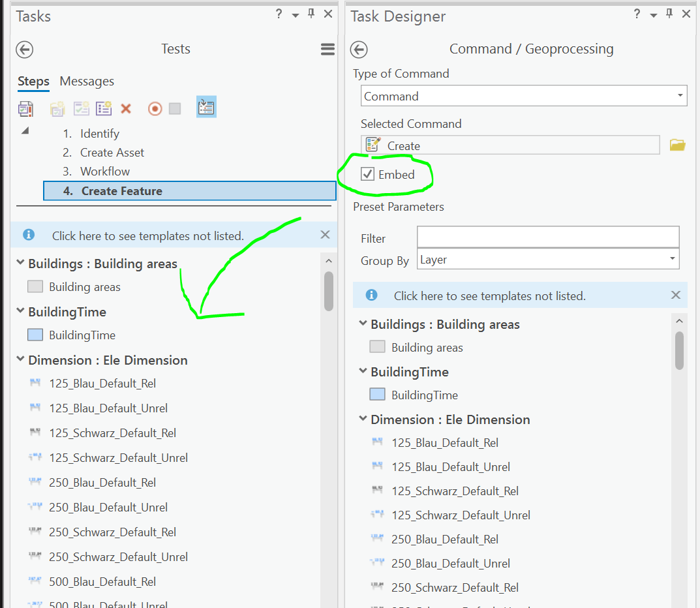
Task: Click the back arrow in Task Designer
Action: tap(358, 49)
